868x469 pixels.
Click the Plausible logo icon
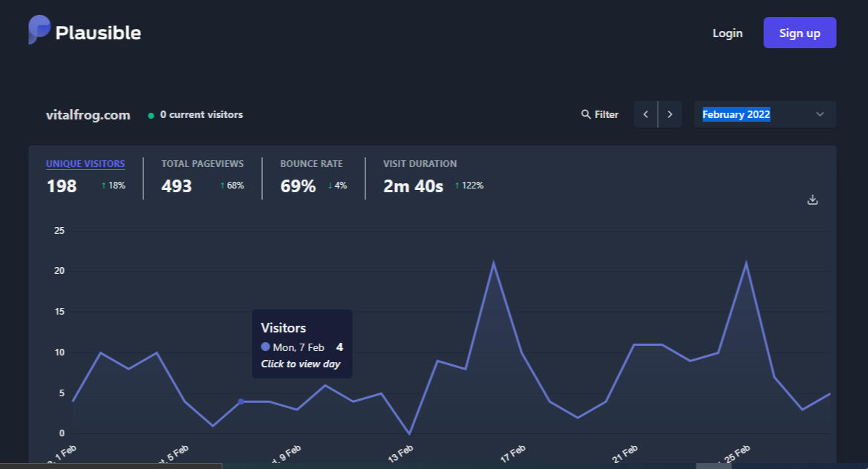point(39,30)
